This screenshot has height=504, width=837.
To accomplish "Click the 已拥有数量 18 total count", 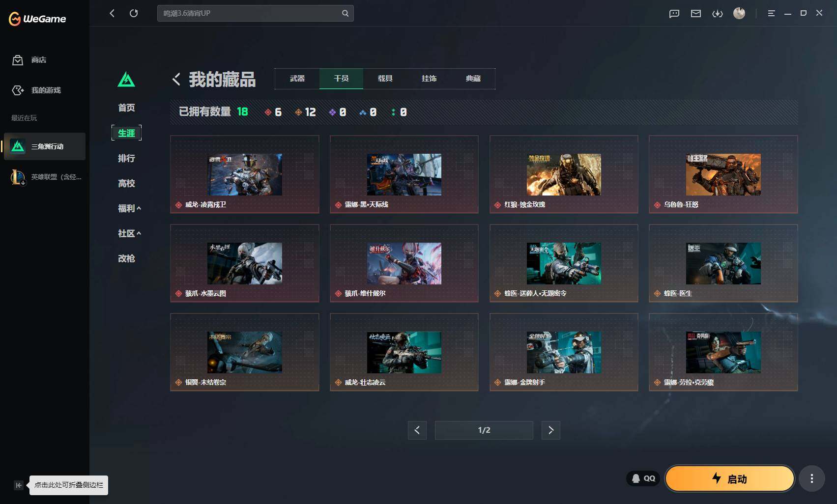I will click(x=213, y=112).
